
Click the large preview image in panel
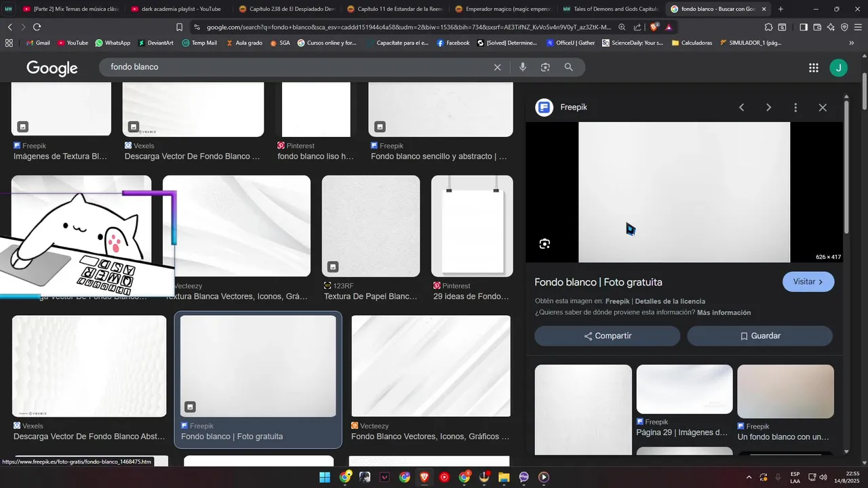point(684,192)
